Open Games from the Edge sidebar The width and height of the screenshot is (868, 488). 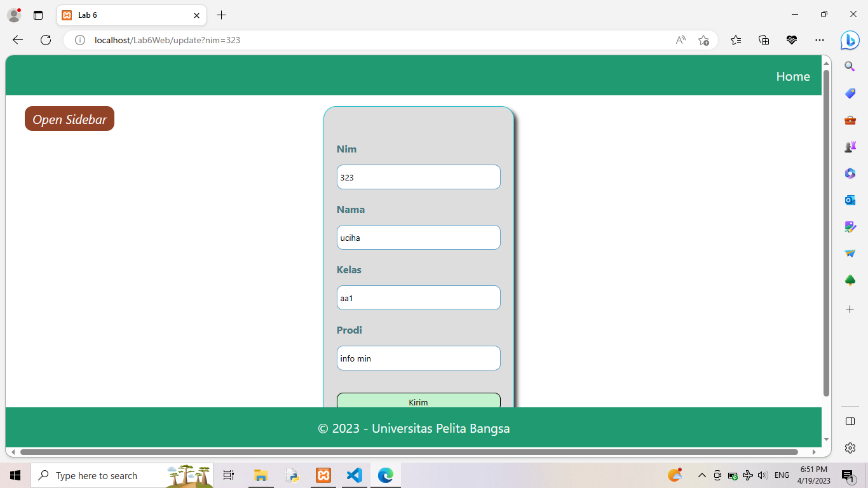(850, 146)
